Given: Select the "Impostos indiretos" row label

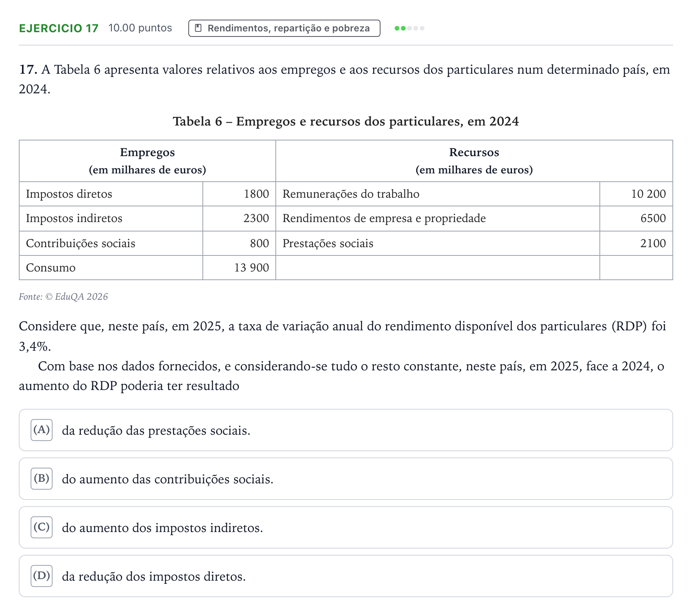Looking at the screenshot, I should 74,218.
